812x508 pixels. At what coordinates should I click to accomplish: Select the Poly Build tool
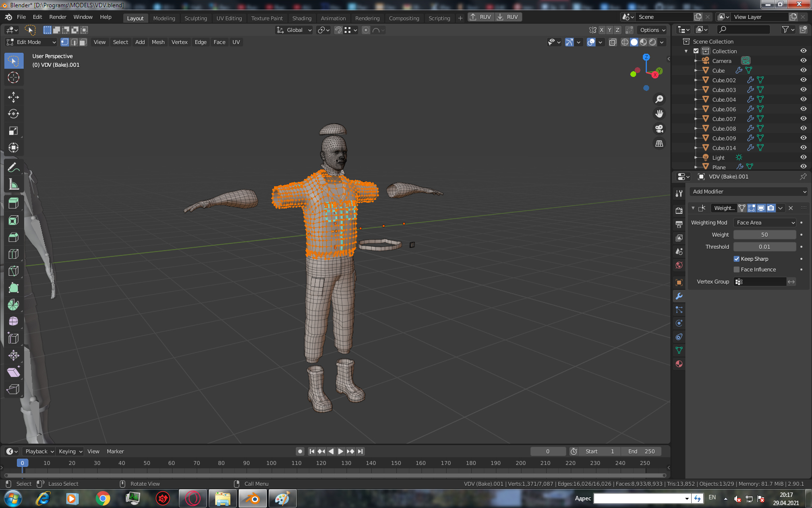point(14,288)
